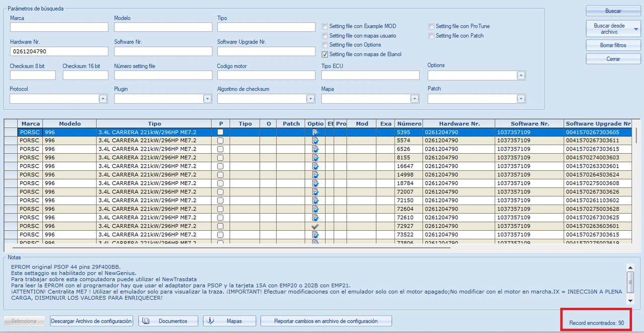Click the options icon in row 6526
The height and width of the screenshot is (333, 644).
315,149
